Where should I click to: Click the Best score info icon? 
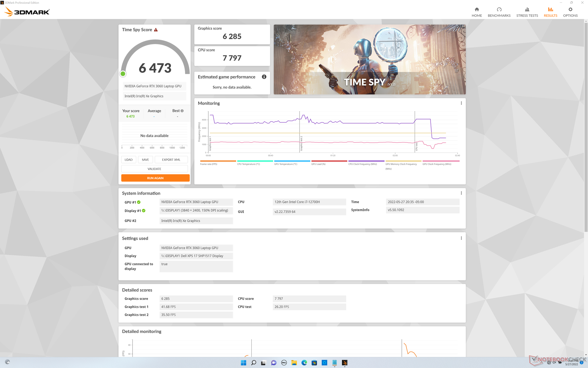coord(182,111)
